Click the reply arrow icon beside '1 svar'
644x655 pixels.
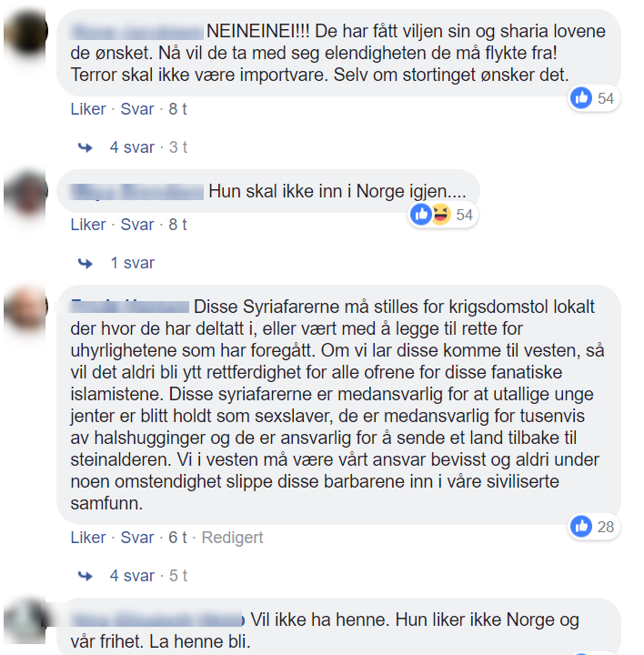click(86, 263)
